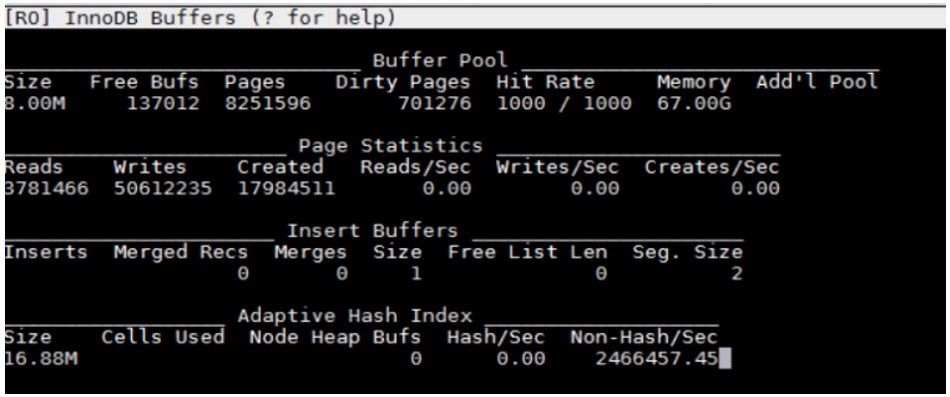This screenshot has height=397, width=950.
Task: Select the free bufs value 137012
Action: click(x=162, y=104)
